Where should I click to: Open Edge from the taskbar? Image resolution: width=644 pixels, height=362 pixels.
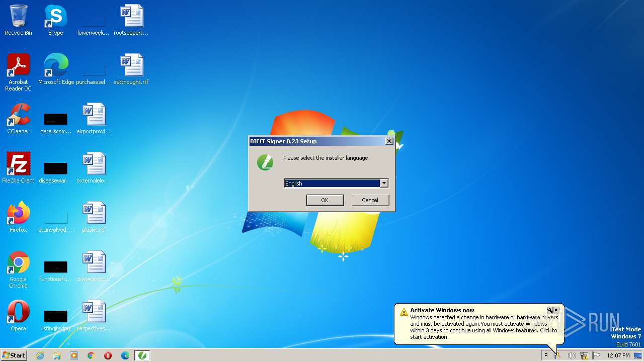pos(125,355)
